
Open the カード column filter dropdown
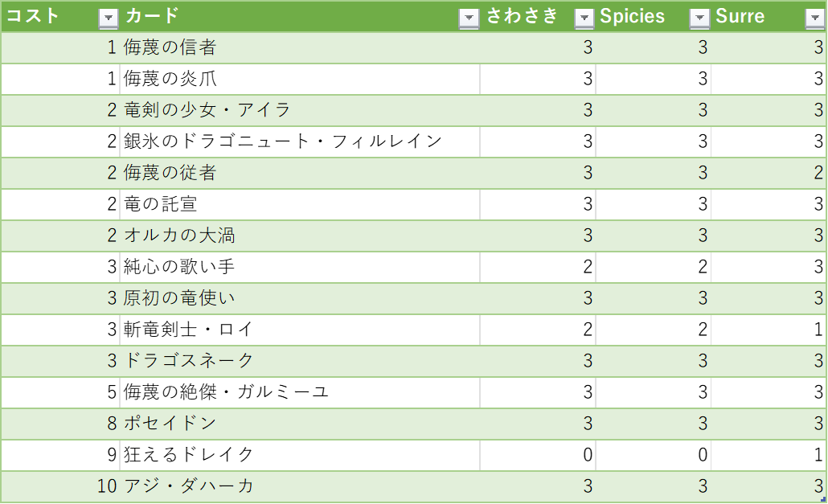469,18
